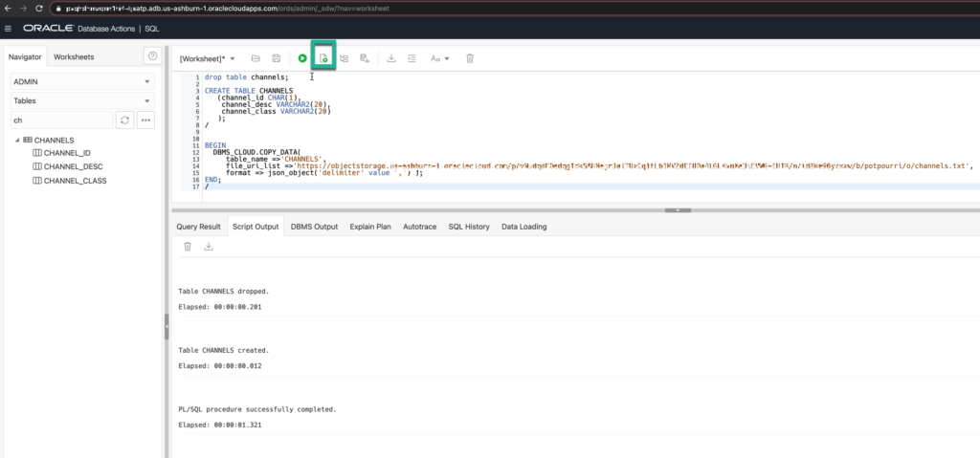Viewport: 980px width, 458px height.
Task: Click the Run Script icon
Action: pyautogui.click(x=323, y=58)
